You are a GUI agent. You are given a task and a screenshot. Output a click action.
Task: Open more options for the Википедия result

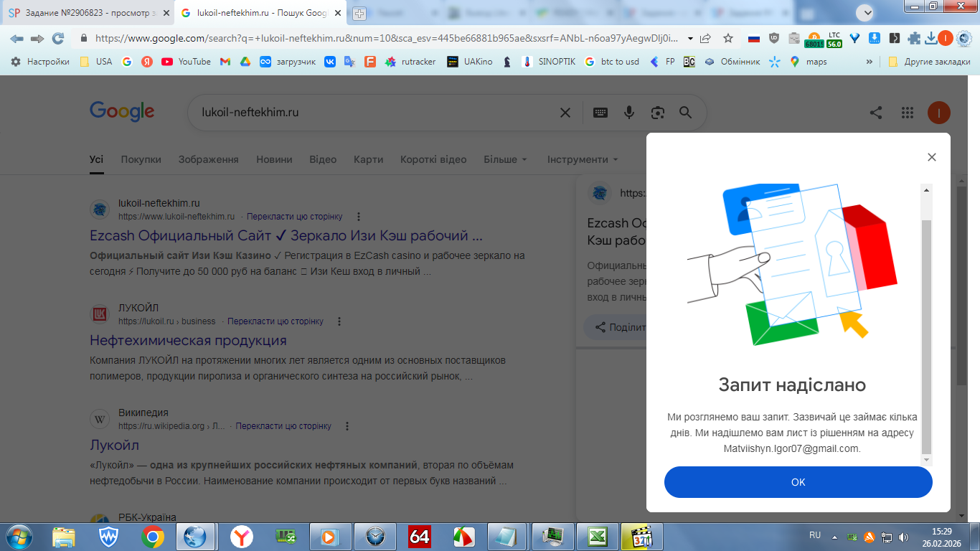348,426
